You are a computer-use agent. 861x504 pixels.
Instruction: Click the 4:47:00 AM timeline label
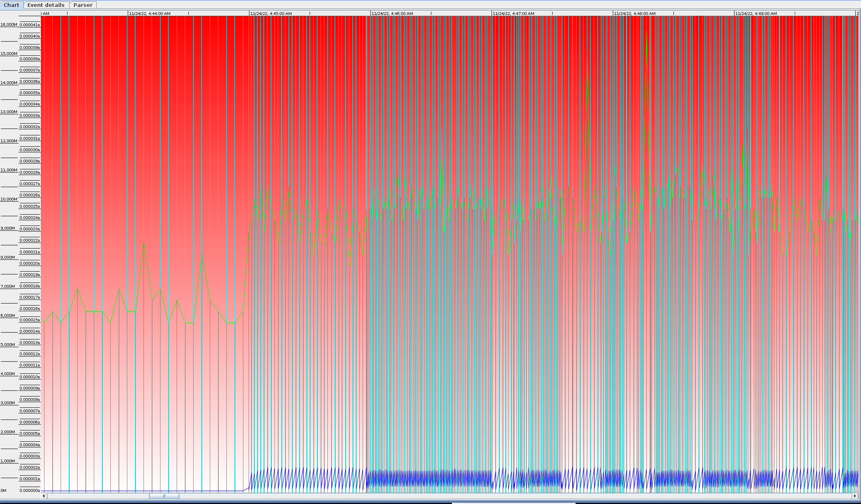point(513,13)
